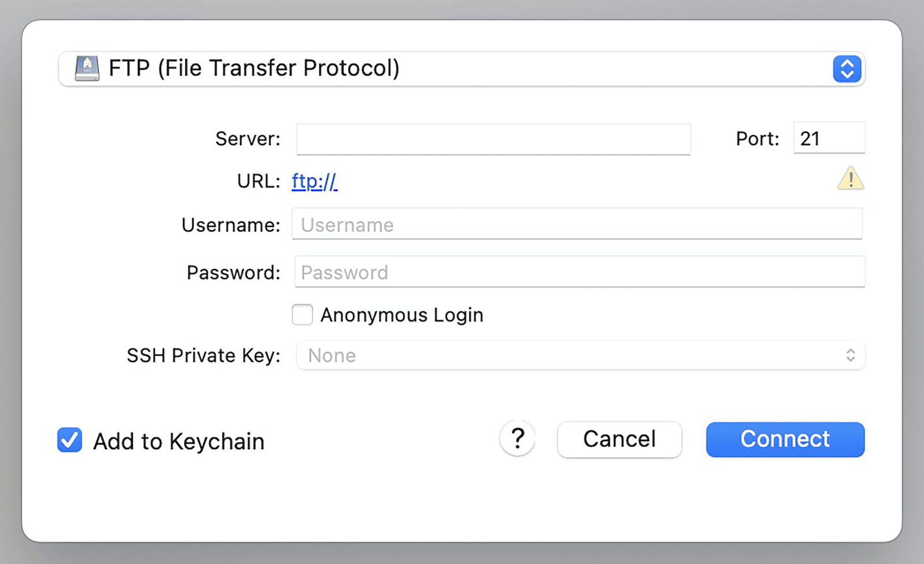
Task: Click the Server address field
Action: (494, 139)
